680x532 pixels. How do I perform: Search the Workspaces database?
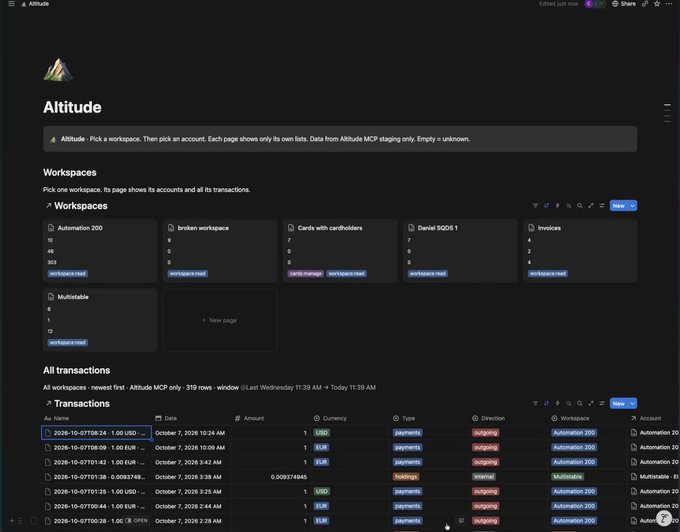tap(580, 206)
